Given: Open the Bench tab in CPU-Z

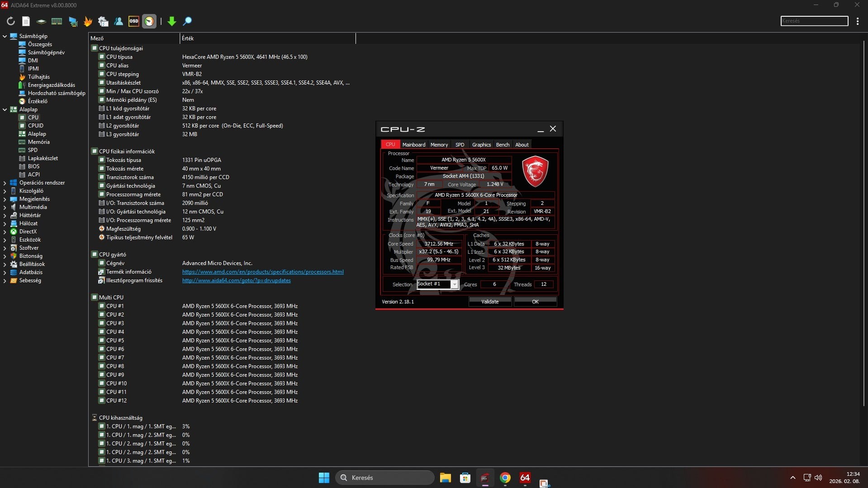Looking at the screenshot, I should click(x=502, y=145).
